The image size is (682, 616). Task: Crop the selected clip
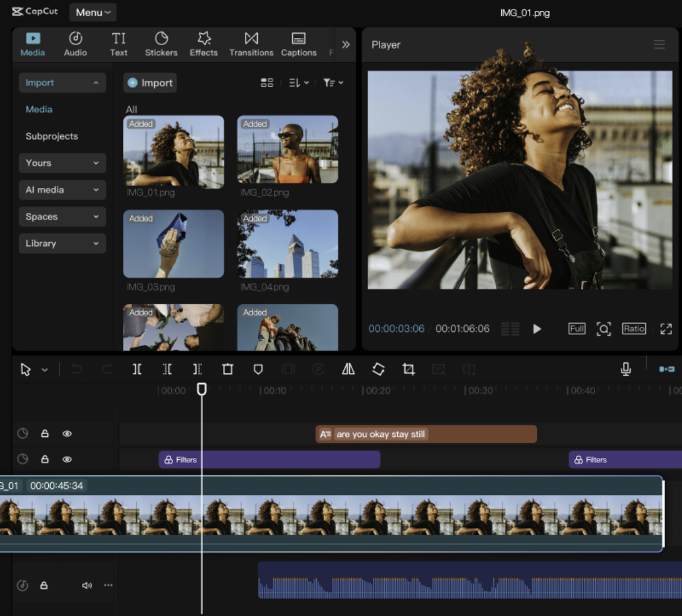tap(408, 369)
